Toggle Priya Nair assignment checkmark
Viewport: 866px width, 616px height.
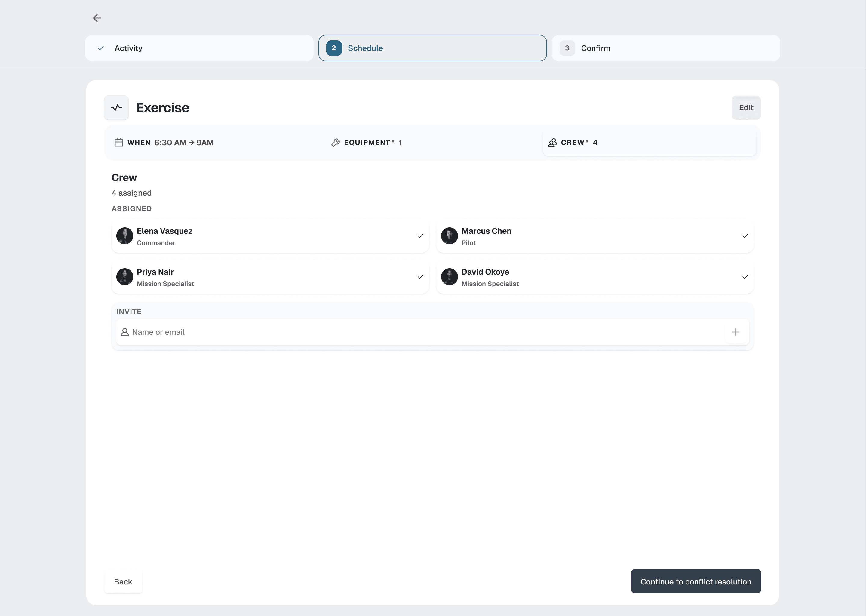[x=420, y=277]
